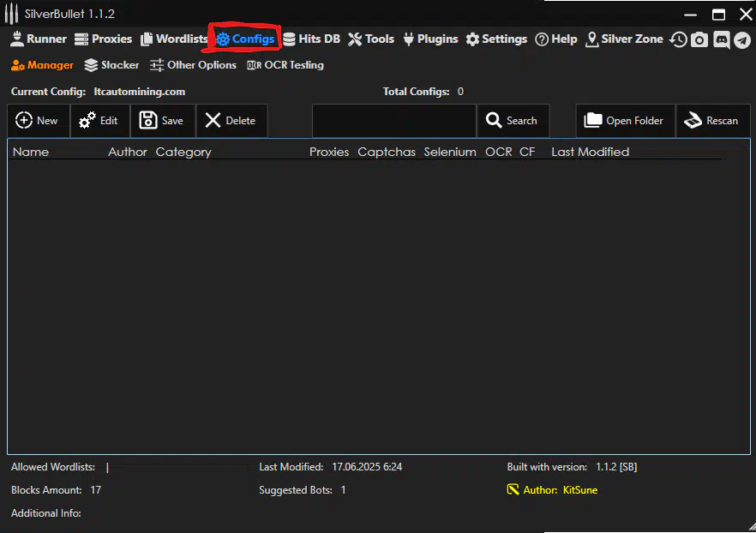Open the Runner tab

pos(39,39)
